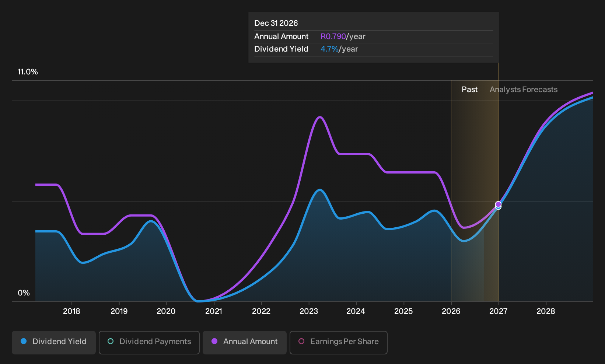Select the purple data point at 2027
The width and height of the screenshot is (605, 364).
coord(498,204)
